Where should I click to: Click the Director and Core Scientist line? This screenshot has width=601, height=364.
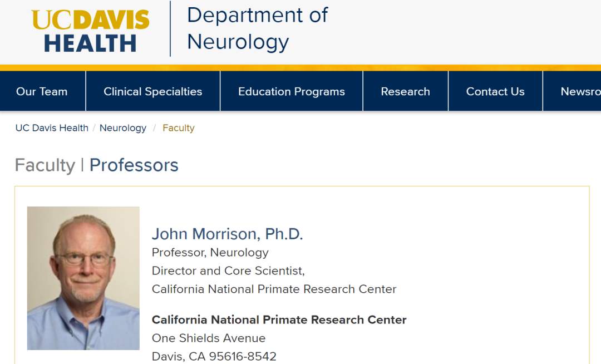pyautogui.click(x=228, y=271)
